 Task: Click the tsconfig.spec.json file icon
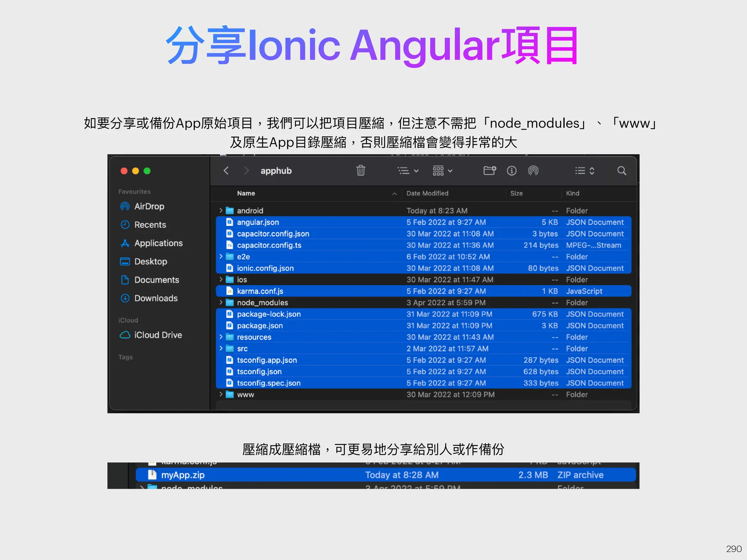tap(229, 383)
